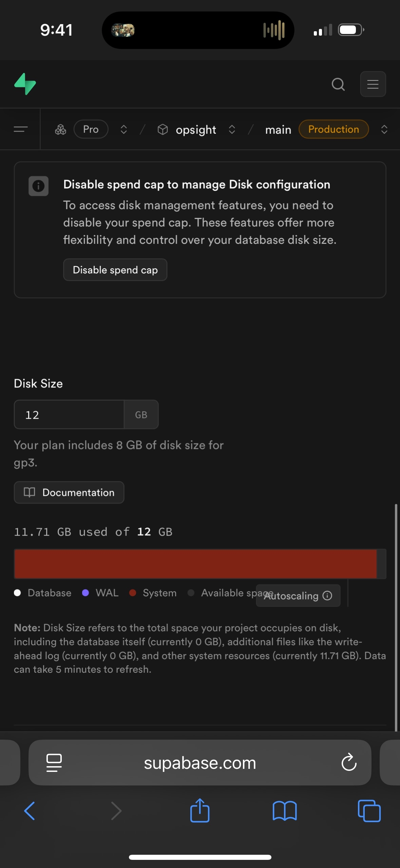Image resolution: width=400 pixels, height=868 pixels.
Task: Click the red disk usage bar
Action: 195,564
